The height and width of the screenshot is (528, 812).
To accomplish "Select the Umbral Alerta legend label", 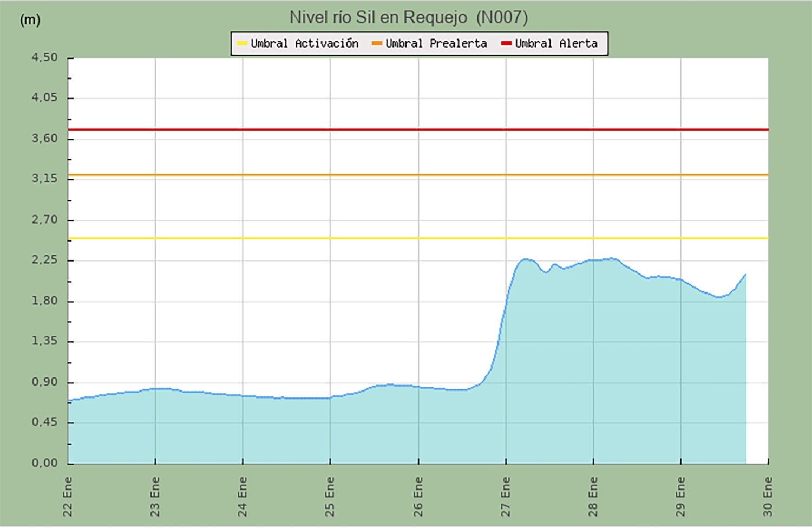I will pyautogui.click(x=556, y=43).
